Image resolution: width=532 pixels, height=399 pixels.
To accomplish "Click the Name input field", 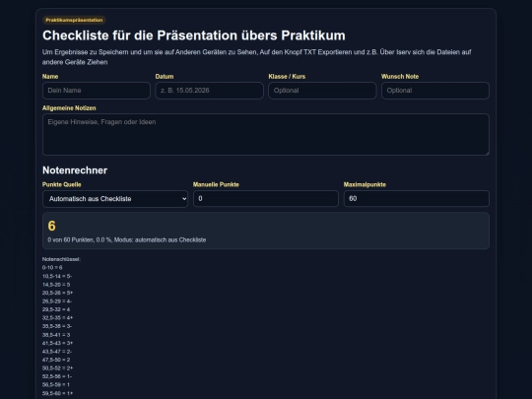I will (x=97, y=91).
